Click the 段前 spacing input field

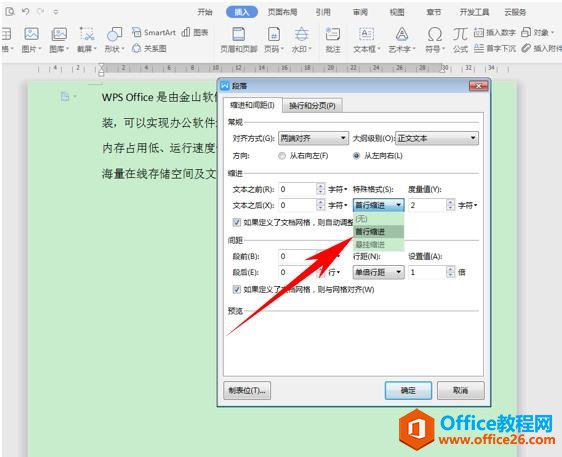tap(297, 256)
